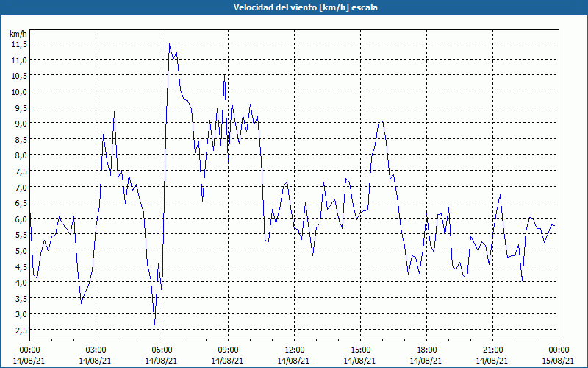Click the 5,5 y-axis value
The width and height of the screenshot is (588, 368).
coord(21,235)
